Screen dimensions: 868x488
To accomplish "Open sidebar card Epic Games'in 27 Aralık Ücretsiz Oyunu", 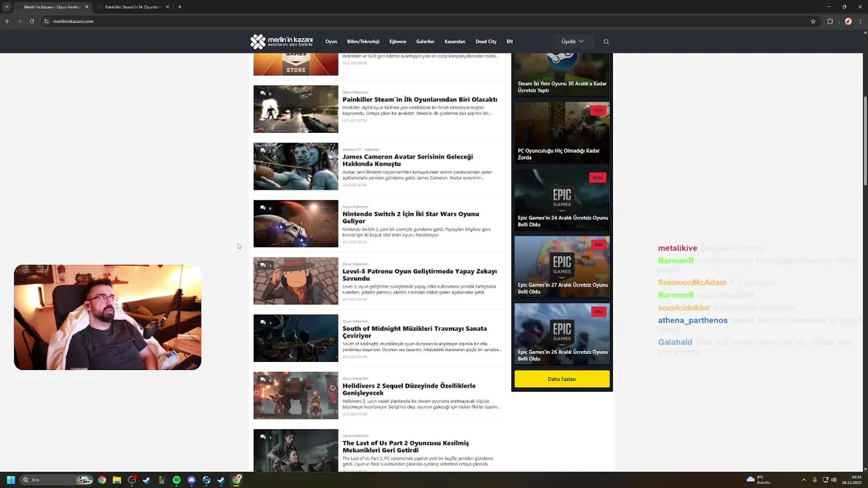I will point(562,267).
